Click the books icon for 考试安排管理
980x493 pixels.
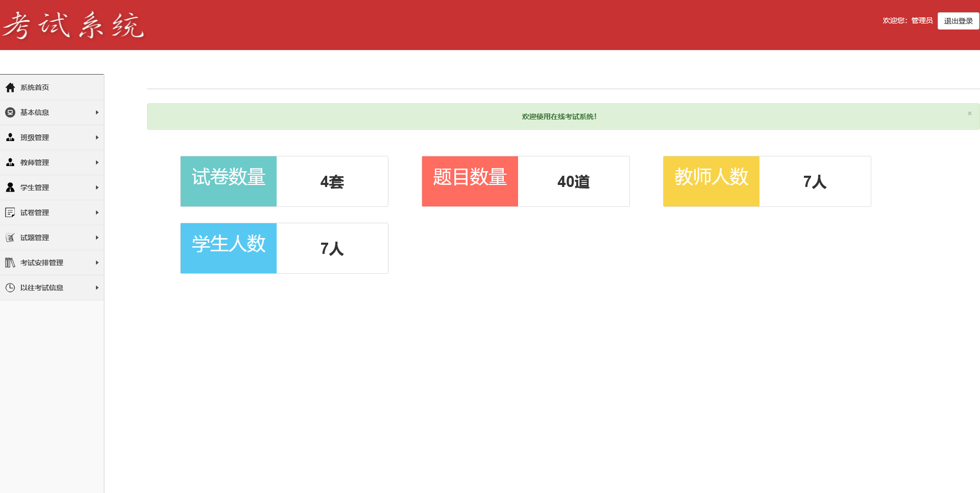pos(10,263)
